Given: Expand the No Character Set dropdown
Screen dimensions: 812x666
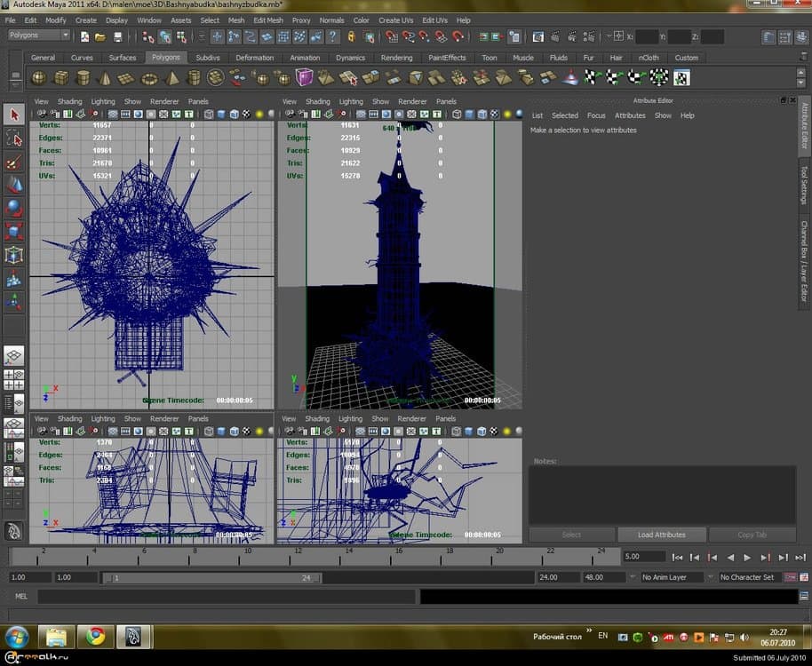Looking at the screenshot, I should tap(748, 577).
